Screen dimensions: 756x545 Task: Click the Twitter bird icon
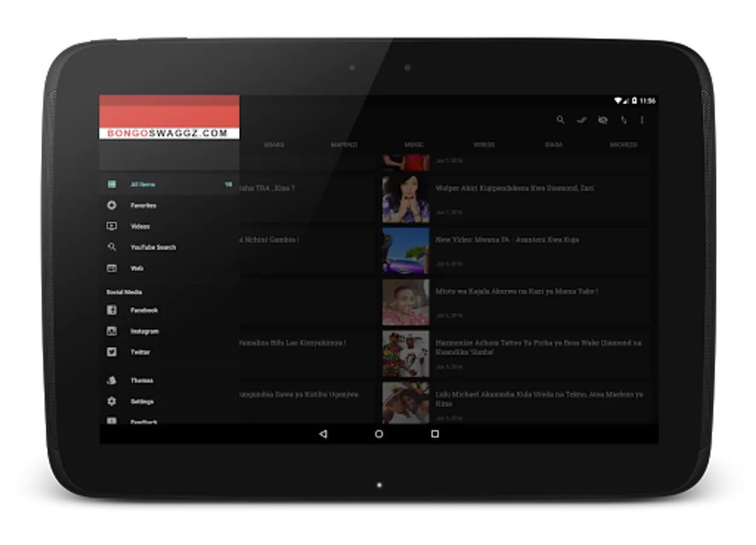click(x=111, y=352)
